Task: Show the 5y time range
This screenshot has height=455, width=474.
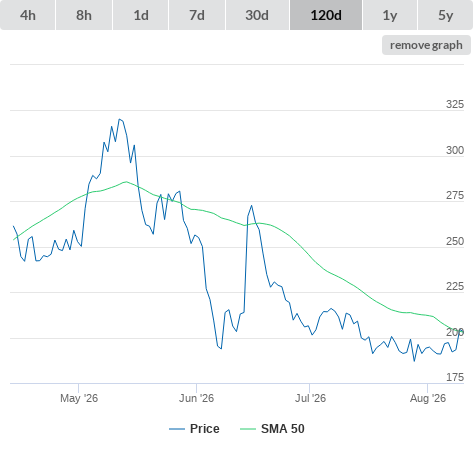Action: [x=446, y=15]
